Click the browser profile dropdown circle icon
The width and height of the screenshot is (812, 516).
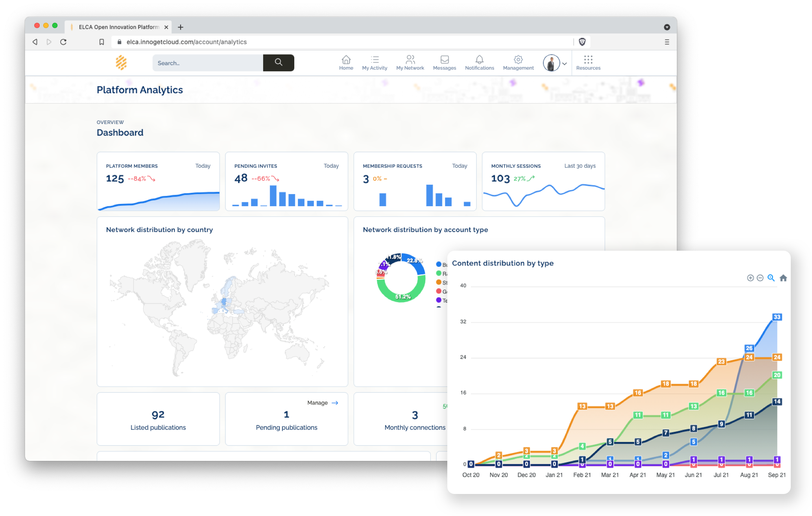[667, 27]
